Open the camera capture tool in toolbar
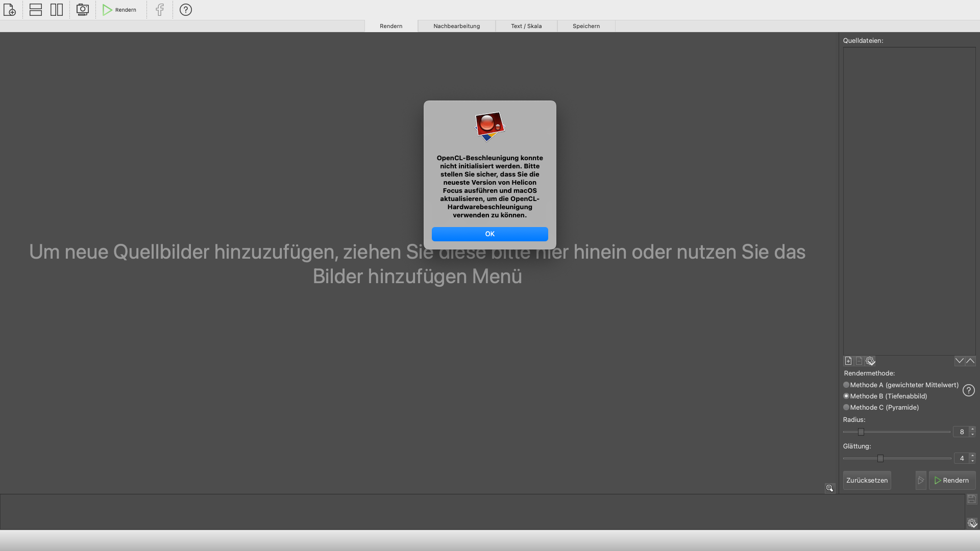This screenshot has width=980, height=551. 83,10
